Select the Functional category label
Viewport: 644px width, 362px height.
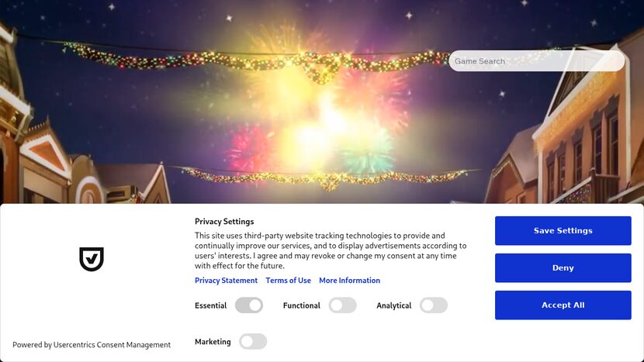[302, 305]
